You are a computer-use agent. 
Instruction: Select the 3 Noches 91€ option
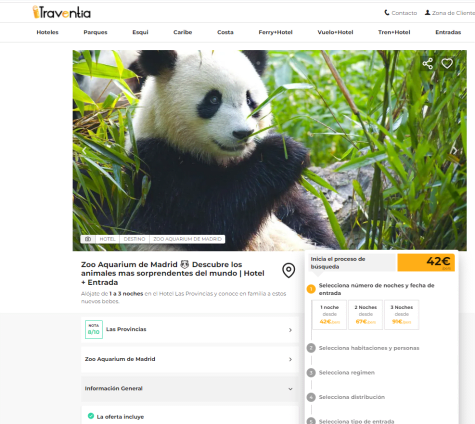tap(401, 315)
